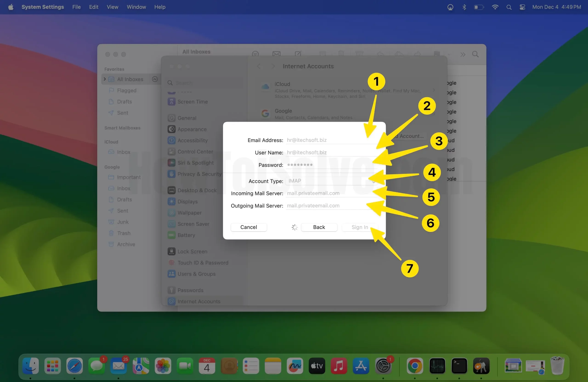Expand All Inboxes disclosure arrow
This screenshot has width=588, height=382.
(x=105, y=79)
